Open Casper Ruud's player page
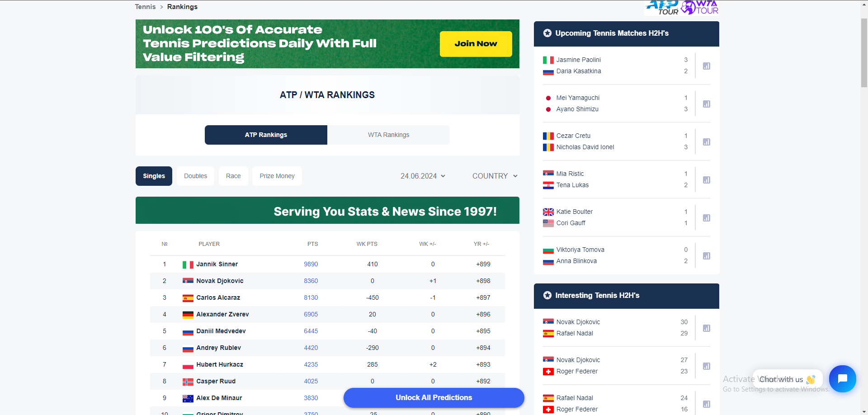Image resolution: width=868 pixels, height=415 pixels. 216,381
